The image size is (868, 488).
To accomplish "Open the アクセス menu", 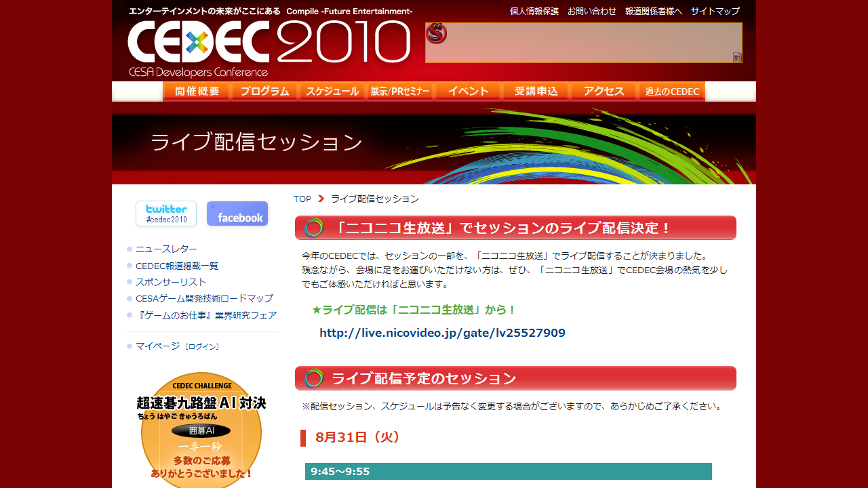I will (x=604, y=91).
